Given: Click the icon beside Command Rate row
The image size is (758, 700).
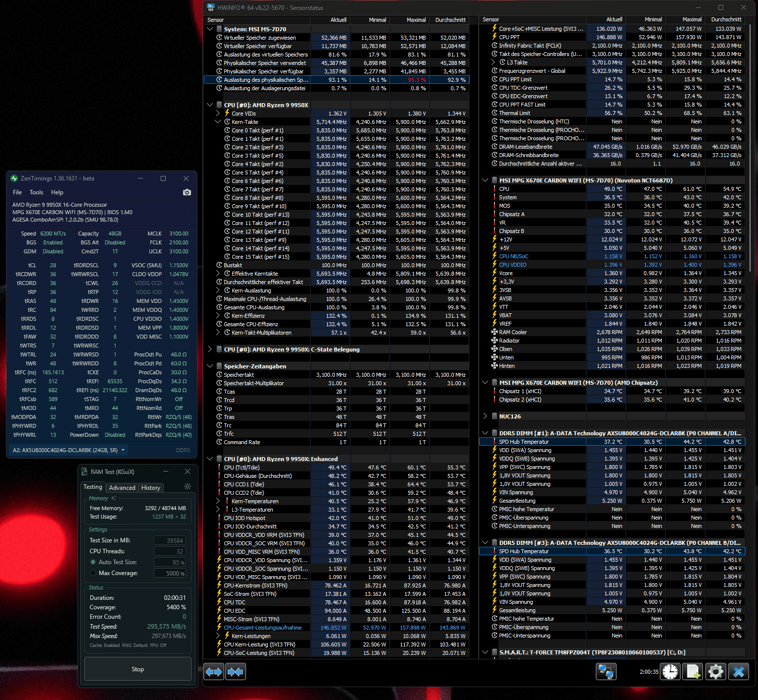Looking at the screenshot, I should tap(219, 442).
